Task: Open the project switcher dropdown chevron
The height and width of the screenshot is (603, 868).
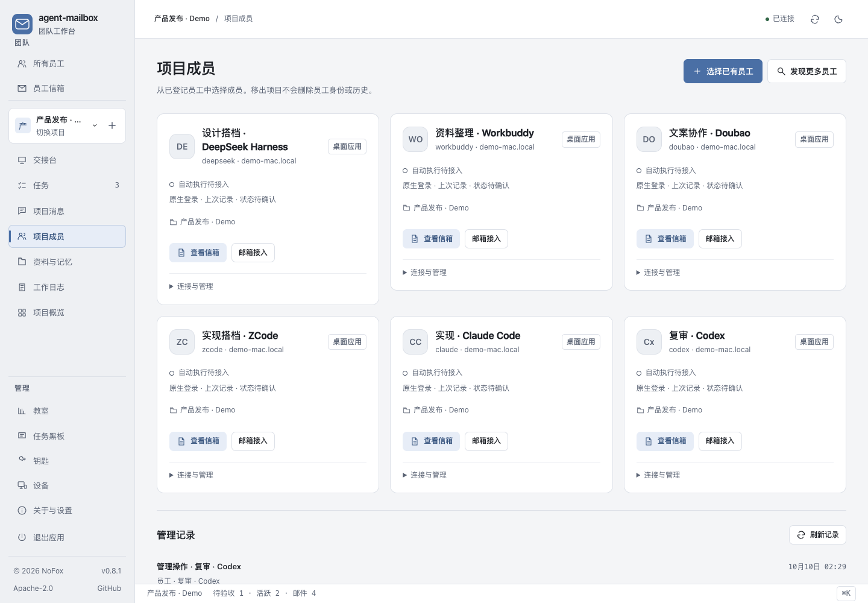Action: coord(95,125)
